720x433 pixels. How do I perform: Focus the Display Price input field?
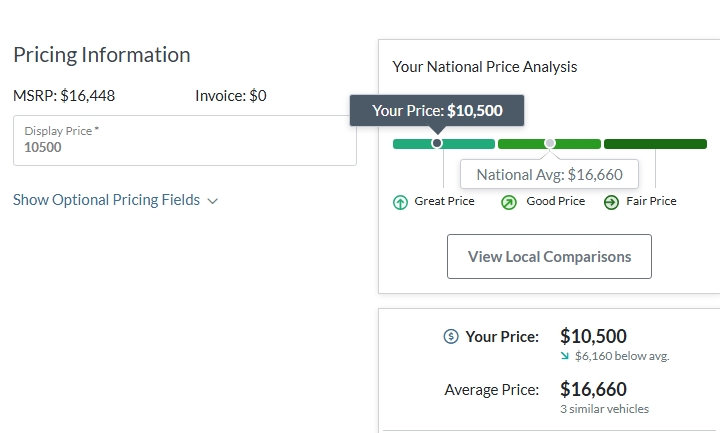(185, 141)
